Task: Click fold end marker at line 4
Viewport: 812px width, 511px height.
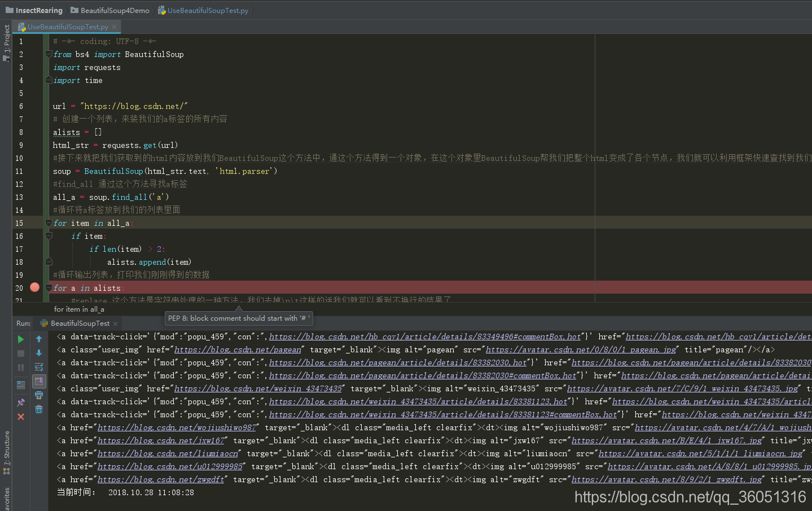Action: tap(49, 80)
